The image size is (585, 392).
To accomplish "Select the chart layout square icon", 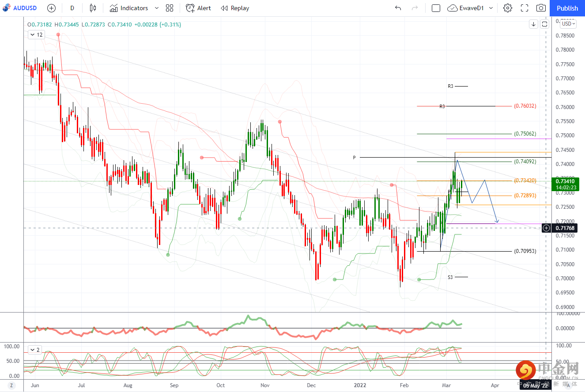I will [x=436, y=8].
